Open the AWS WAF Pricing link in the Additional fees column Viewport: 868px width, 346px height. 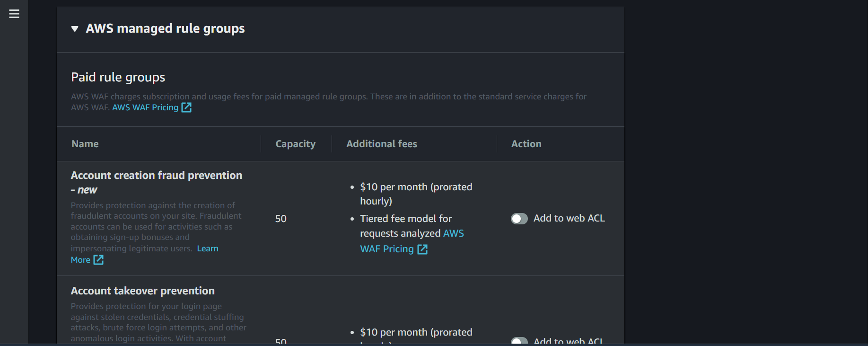[x=412, y=241]
